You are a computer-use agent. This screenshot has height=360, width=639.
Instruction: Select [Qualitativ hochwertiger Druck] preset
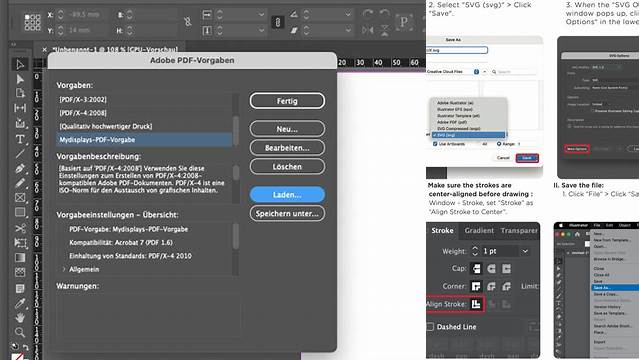coord(144,126)
